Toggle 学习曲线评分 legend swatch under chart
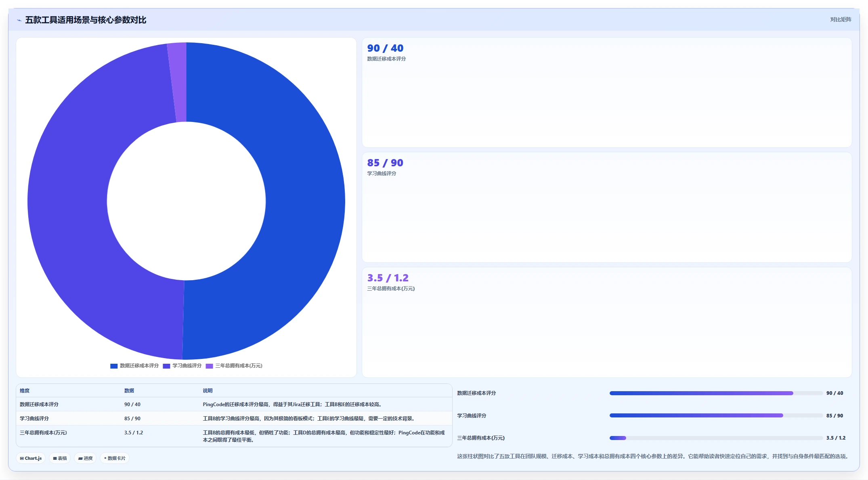Image resolution: width=868 pixels, height=480 pixels. click(x=166, y=366)
